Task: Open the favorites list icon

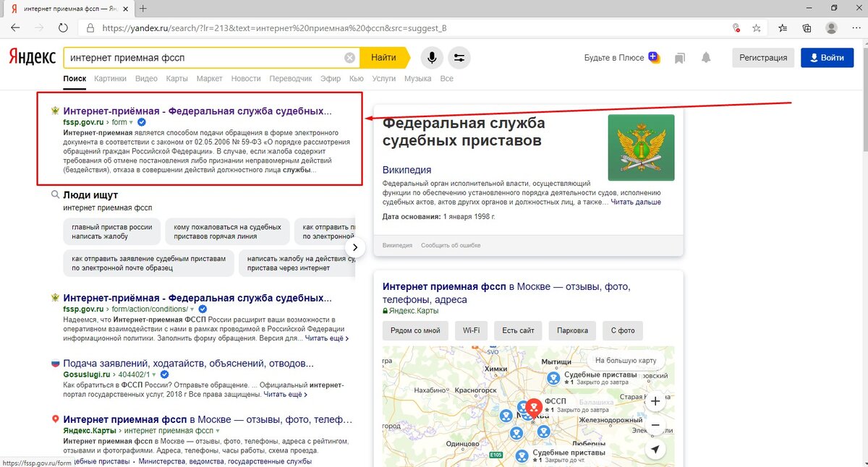Action: tap(783, 28)
